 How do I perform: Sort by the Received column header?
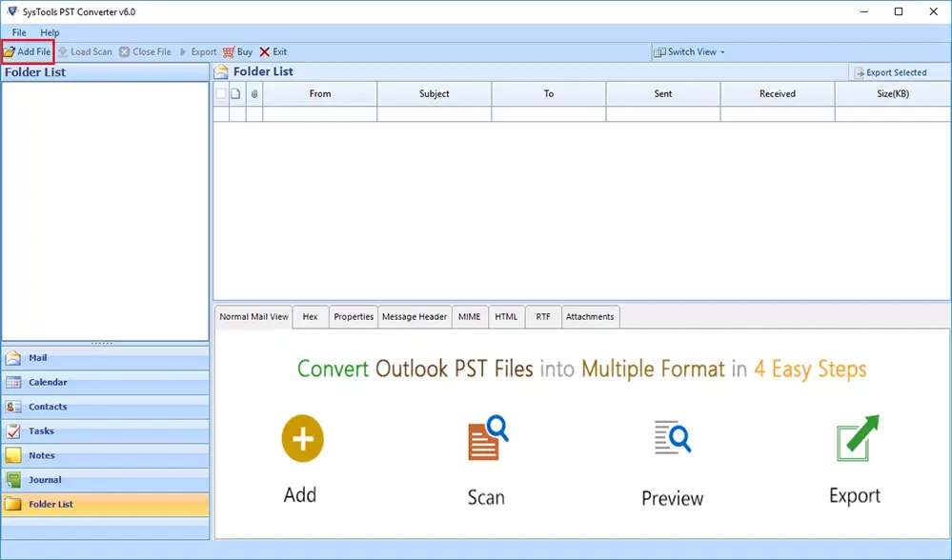point(778,93)
